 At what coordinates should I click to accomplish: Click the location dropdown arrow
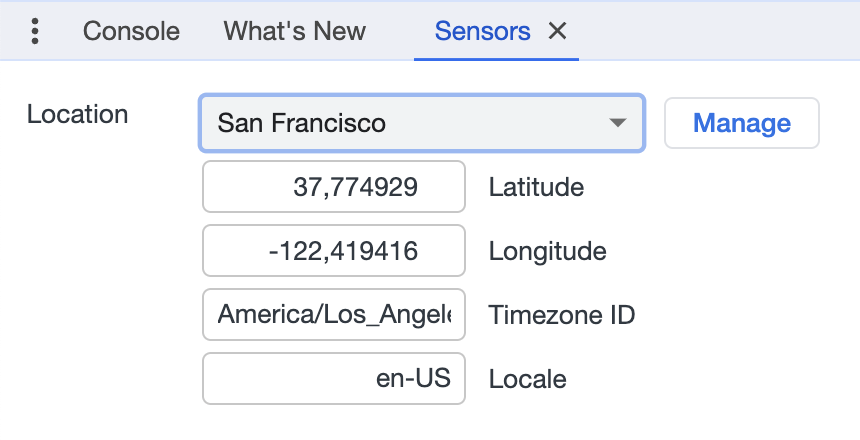(x=618, y=123)
